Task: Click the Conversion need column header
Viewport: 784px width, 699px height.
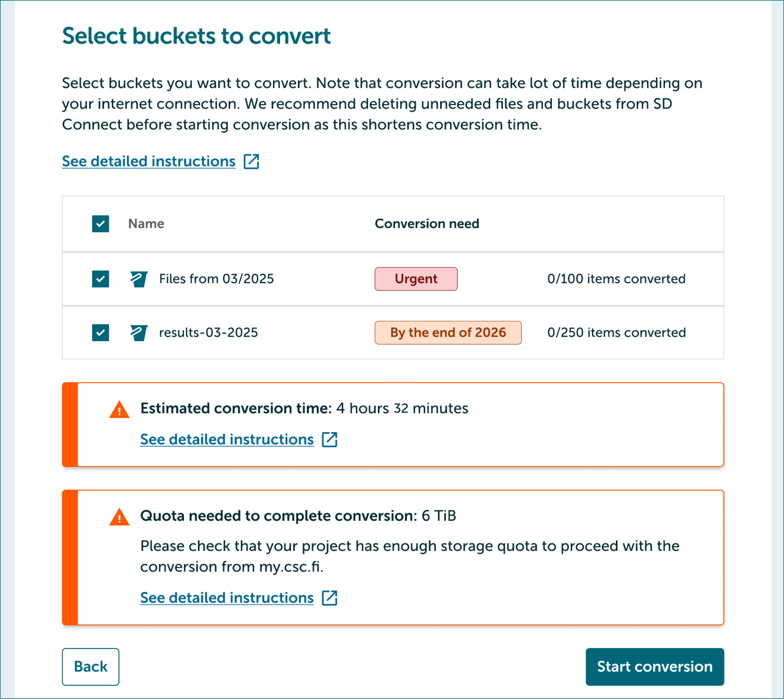Action: [427, 224]
